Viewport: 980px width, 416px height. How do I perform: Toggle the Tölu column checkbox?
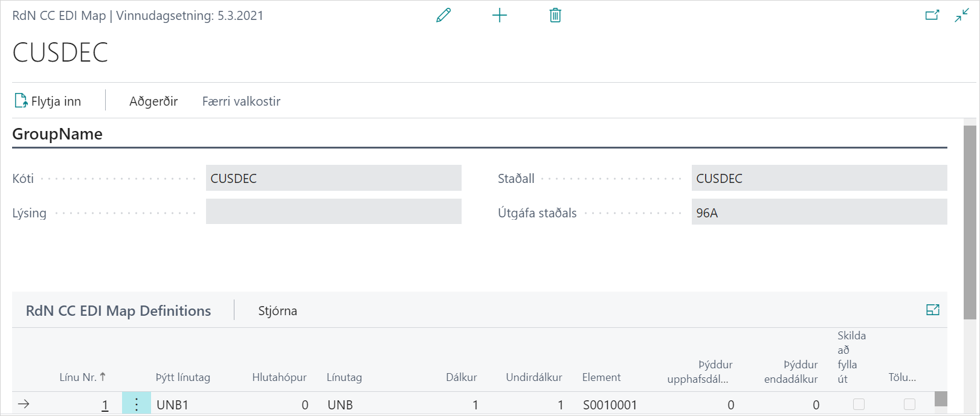pyautogui.click(x=909, y=405)
